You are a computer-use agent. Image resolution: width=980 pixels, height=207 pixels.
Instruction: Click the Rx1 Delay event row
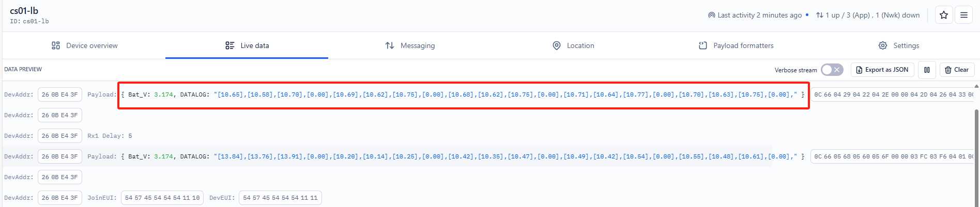click(x=387, y=136)
